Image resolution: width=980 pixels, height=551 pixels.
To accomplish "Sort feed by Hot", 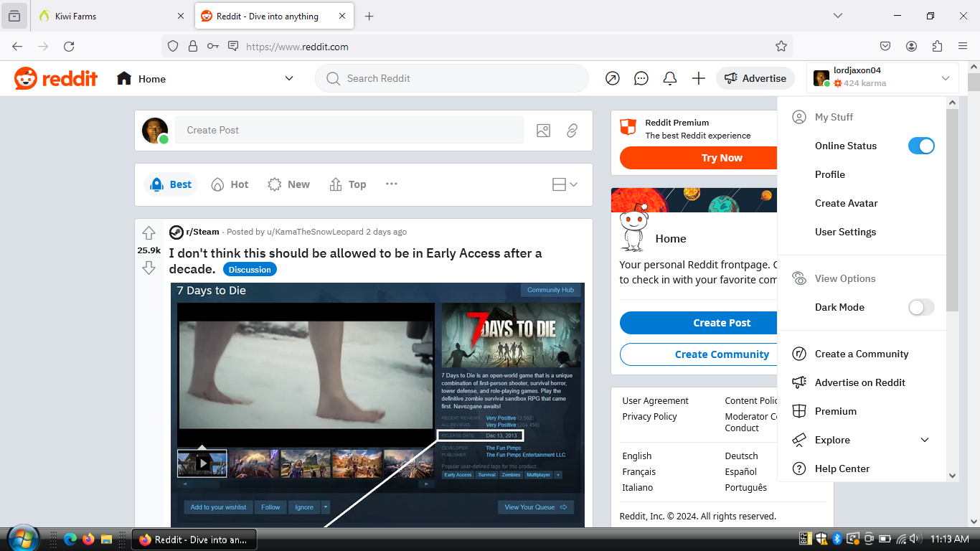I will 230,184.
